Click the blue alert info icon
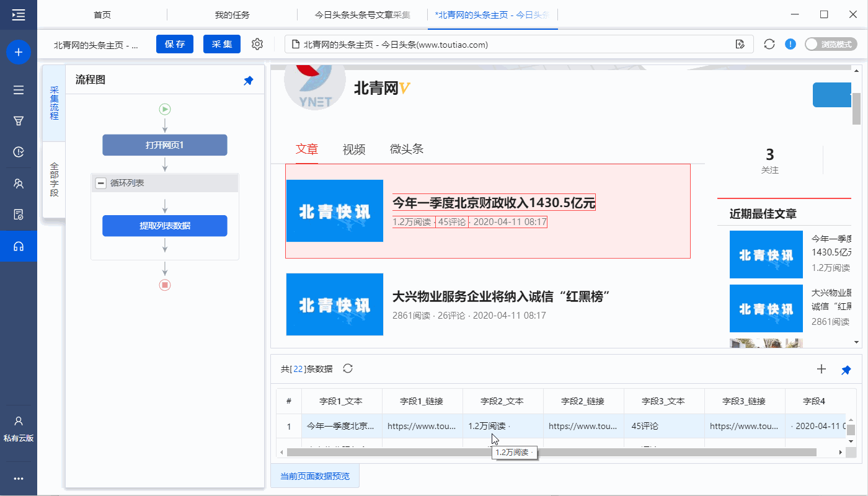The width and height of the screenshot is (868, 496). point(790,44)
